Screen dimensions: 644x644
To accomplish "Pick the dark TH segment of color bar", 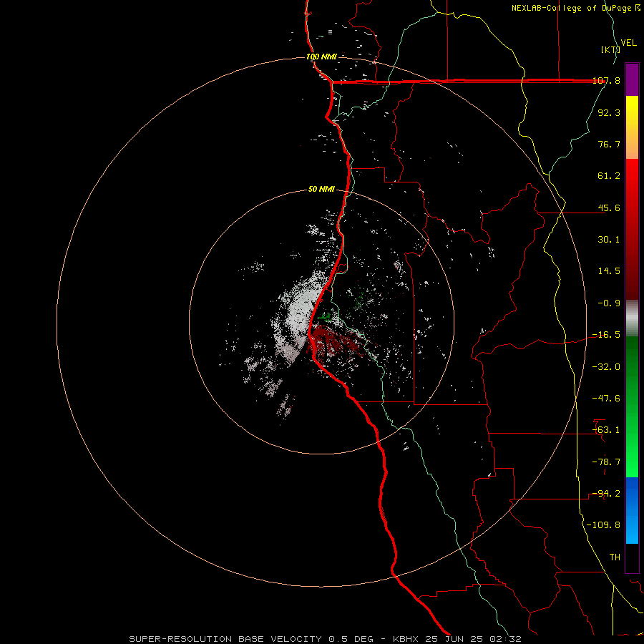I will [x=632, y=558].
